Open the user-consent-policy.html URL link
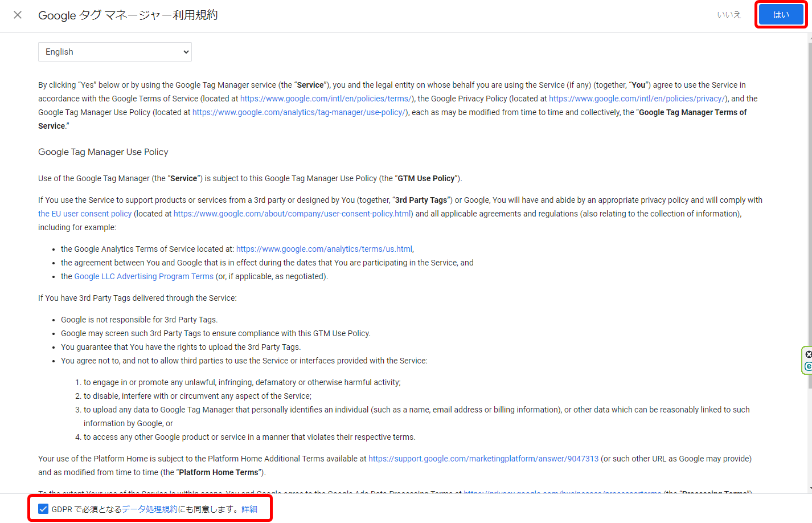Viewport: 812px width, 523px height. point(293,214)
